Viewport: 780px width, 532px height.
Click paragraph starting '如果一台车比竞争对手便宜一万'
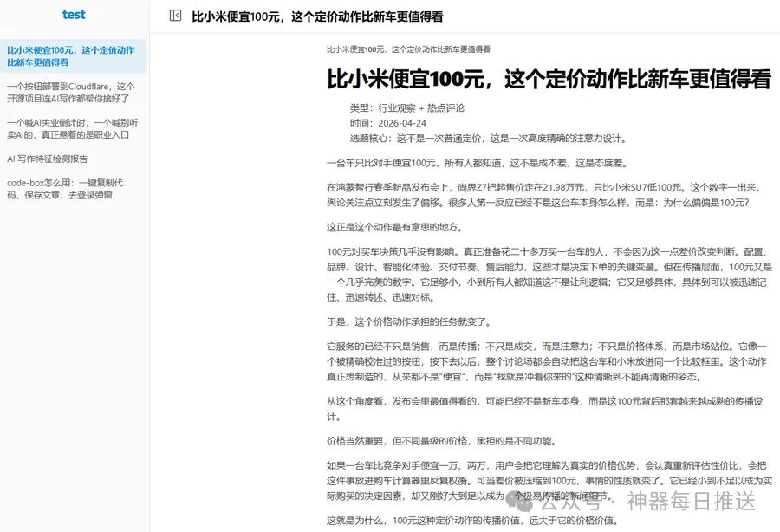click(x=549, y=481)
